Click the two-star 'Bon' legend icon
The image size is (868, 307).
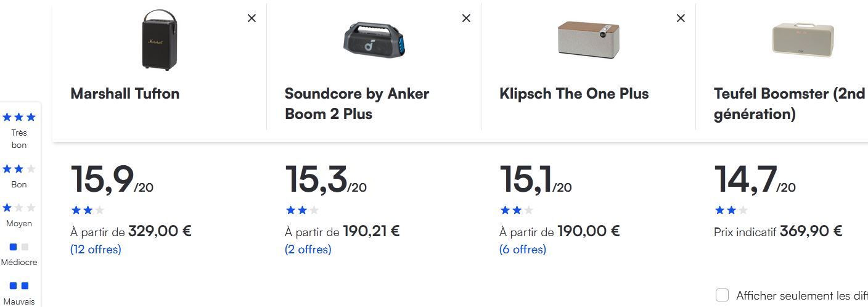coord(19,169)
